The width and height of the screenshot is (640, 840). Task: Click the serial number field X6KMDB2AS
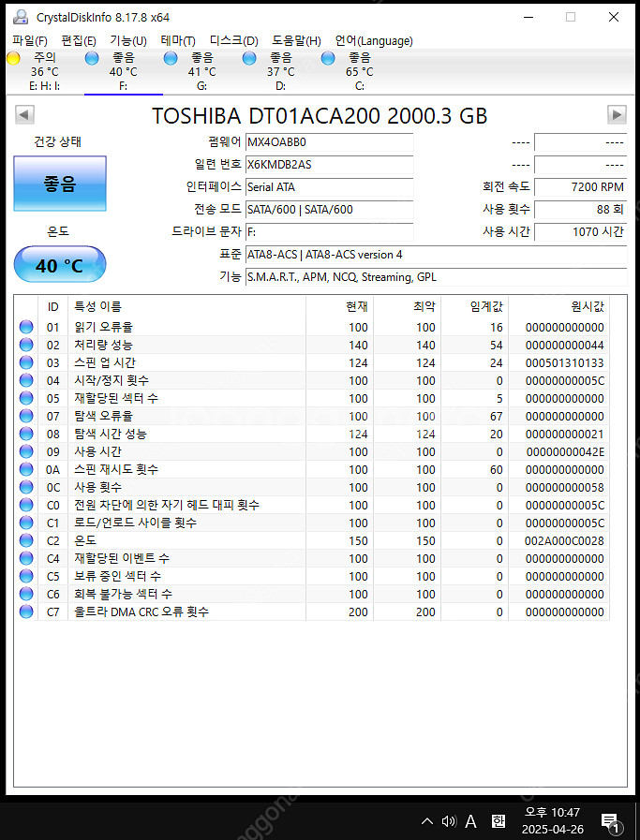[329, 165]
